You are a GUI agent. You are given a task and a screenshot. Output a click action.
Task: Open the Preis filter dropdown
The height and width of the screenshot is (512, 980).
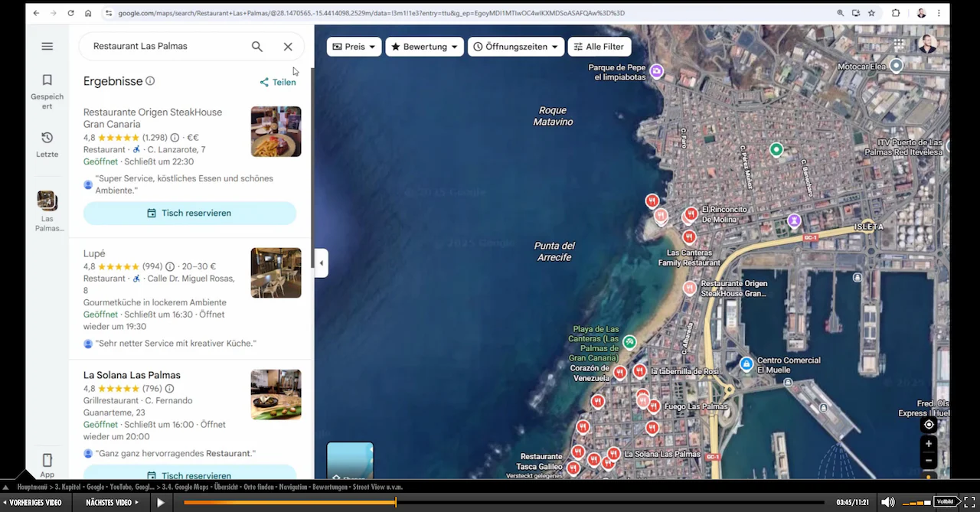(x=354, y=47)
